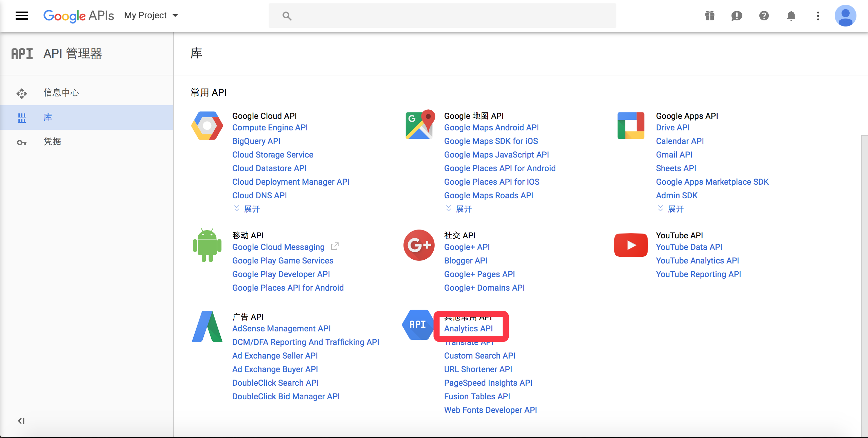Open Cloud DNS API
The image size is (868, 438).
259,195
